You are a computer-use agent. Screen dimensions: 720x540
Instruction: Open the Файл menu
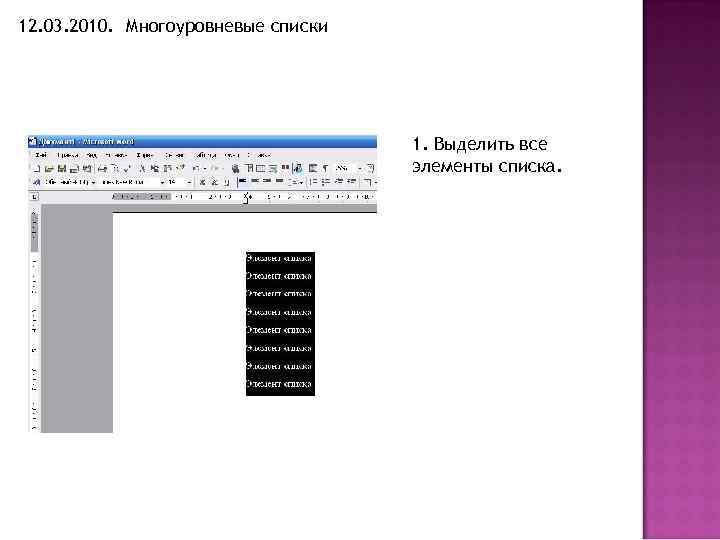(41, 155)
